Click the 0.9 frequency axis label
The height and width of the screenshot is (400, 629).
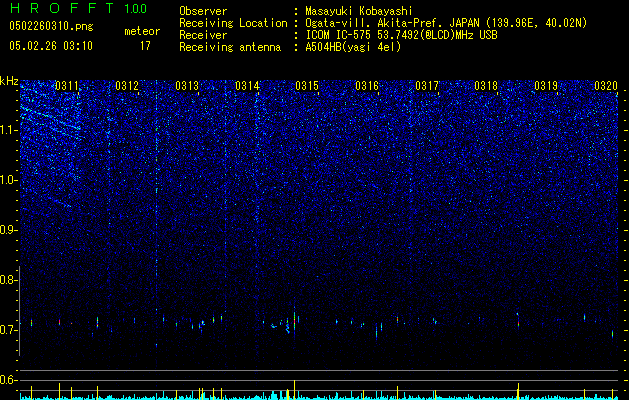9,230
